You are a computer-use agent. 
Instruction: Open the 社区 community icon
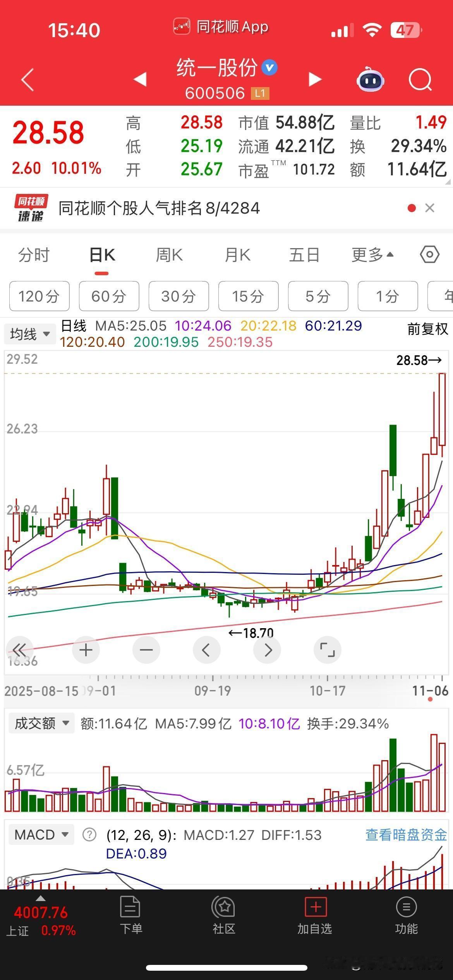tap(224, 907)
